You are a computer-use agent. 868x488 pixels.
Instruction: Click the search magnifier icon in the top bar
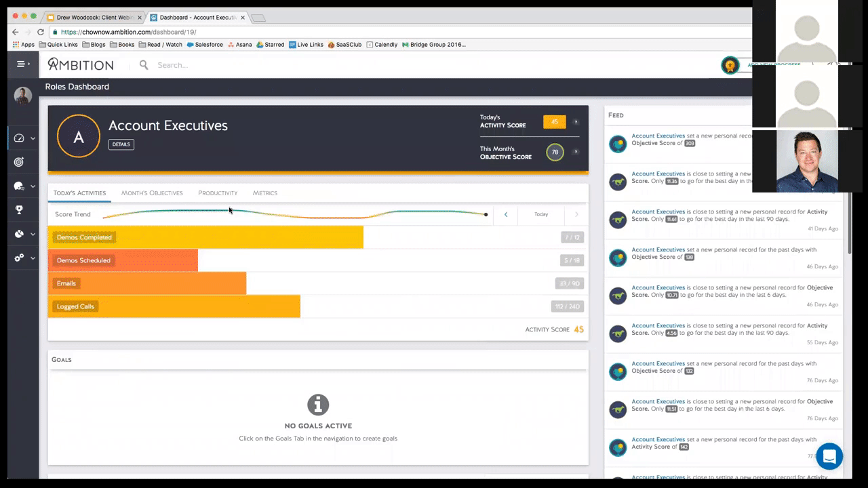(x=143, y=64)
